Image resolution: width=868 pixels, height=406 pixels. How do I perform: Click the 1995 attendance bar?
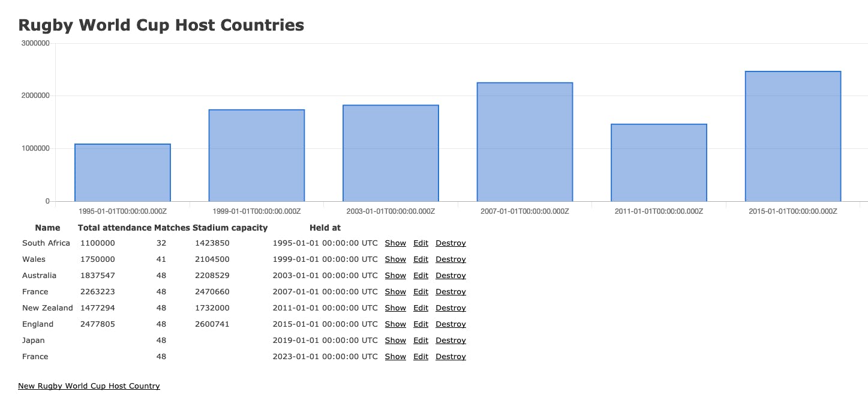[122, 171]
